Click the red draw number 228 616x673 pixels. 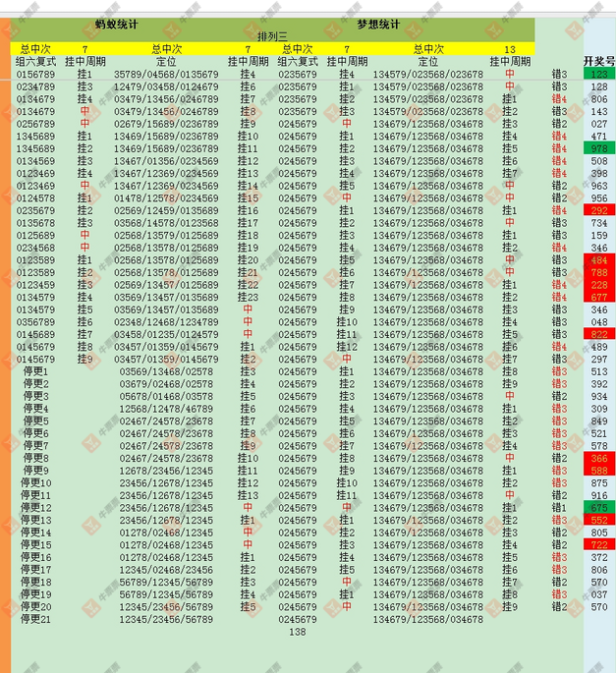[599, 285]
